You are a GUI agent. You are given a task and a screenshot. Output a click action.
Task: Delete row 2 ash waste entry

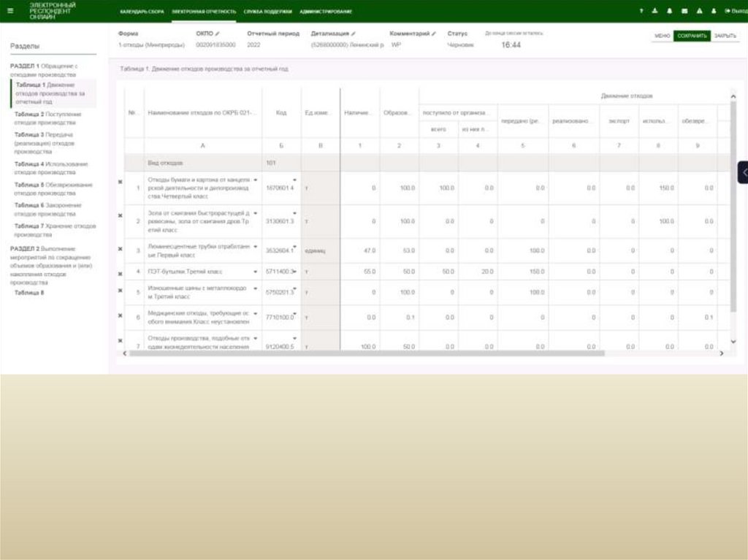tap(121, 215)
